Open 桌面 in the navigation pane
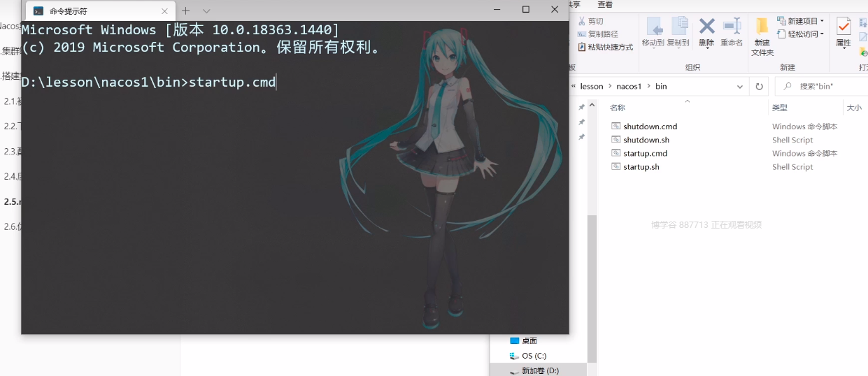868x376 pixels. click(x=529, y=341)
